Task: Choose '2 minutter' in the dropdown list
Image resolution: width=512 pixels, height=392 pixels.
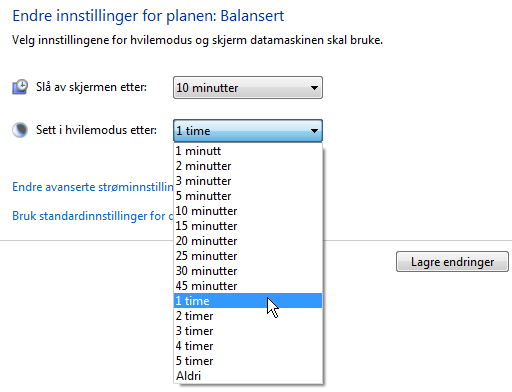Action: click(248, 166)
